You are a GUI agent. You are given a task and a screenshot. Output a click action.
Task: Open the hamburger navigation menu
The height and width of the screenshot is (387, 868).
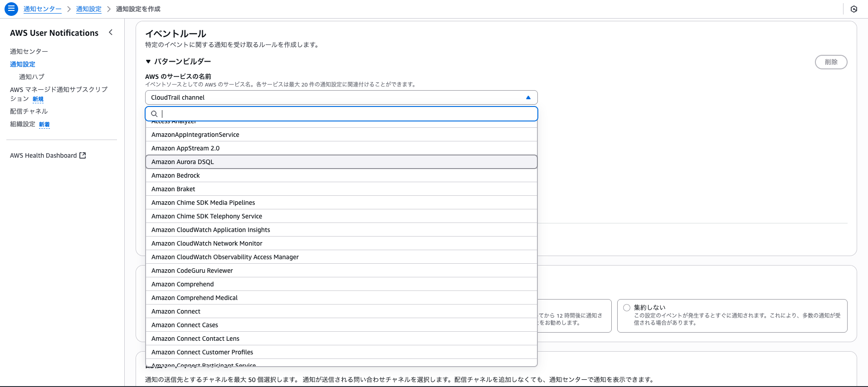coord(11,9)
